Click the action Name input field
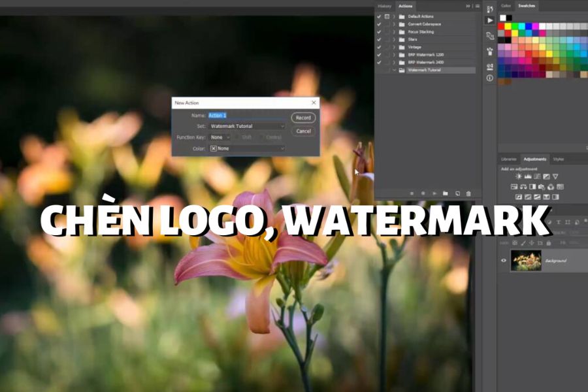Viewport: 588px width, 392px height. pyautogui.click(x=246, y=115)
